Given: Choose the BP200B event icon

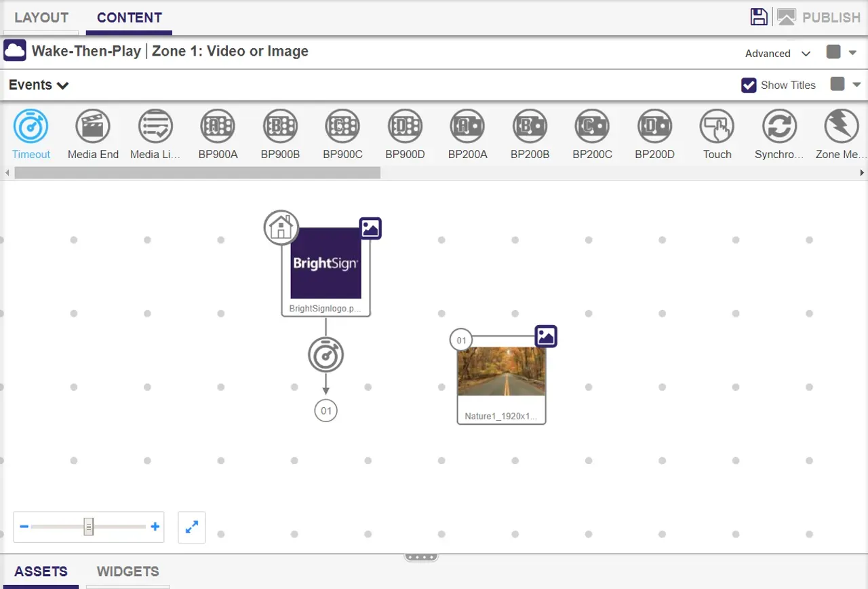Looking at the screenshot, I should tap(530, 126).
